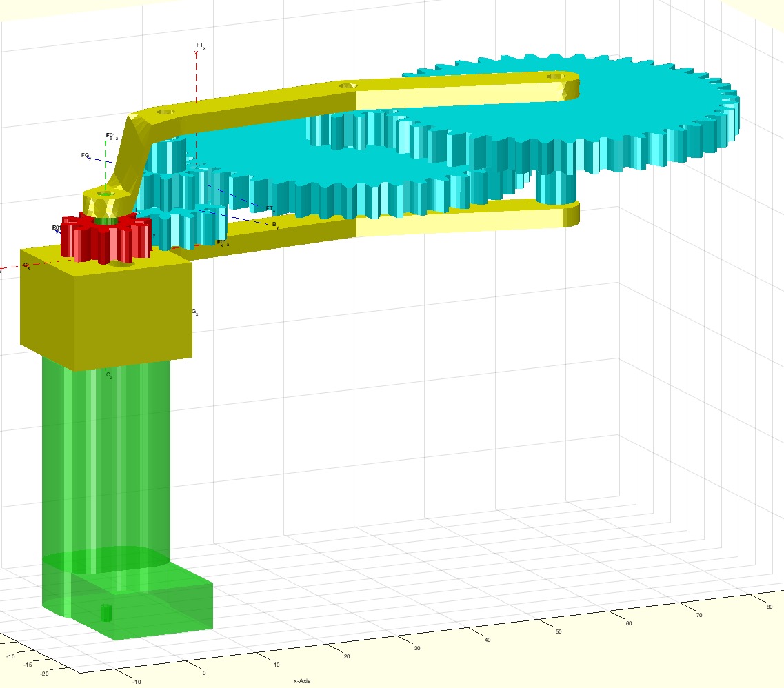Select the red pinion gear
This screenshot has height=688, width=784.
coord(103,239)
